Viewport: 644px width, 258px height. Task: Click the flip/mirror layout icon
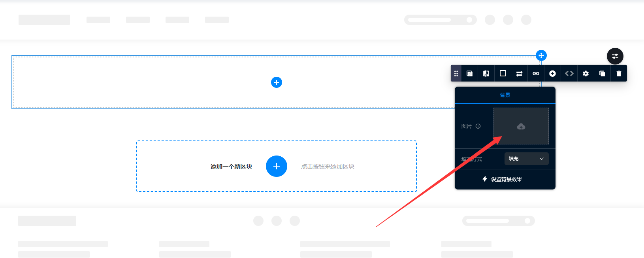click(486, 74)
